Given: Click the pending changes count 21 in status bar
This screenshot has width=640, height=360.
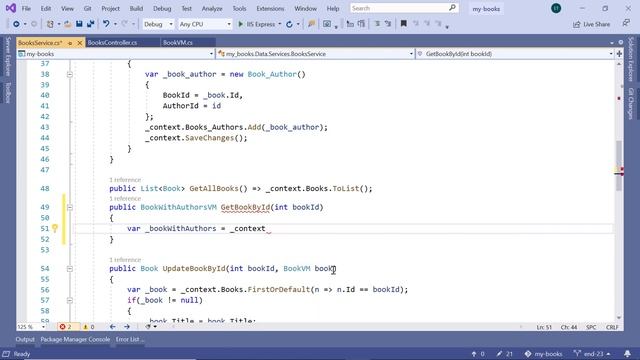Looking at the screenshot, I should [505, 354].
